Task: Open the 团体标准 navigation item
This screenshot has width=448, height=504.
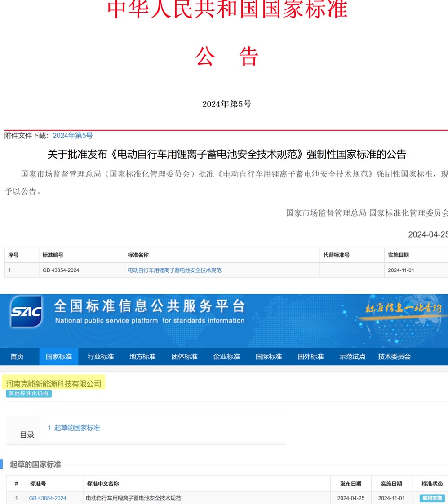Action: pos(183,356)
